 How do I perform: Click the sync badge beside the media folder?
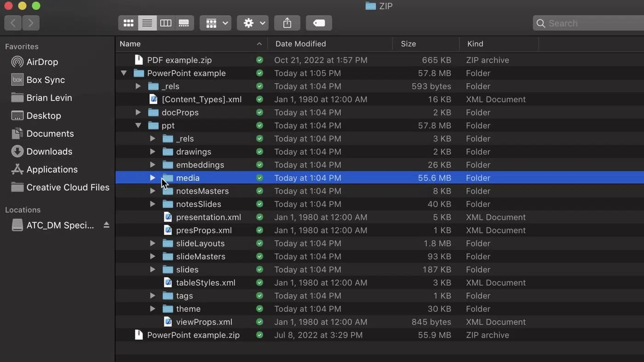[259, 178]
